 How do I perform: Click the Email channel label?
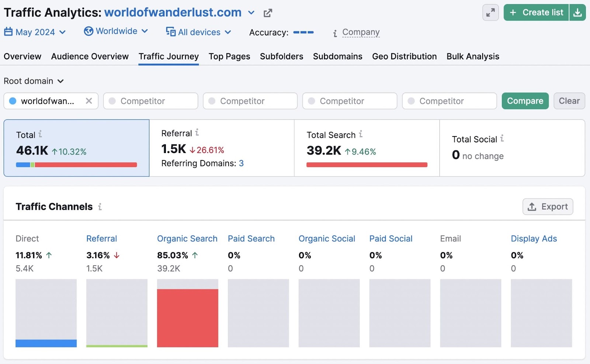pos(450,239)
